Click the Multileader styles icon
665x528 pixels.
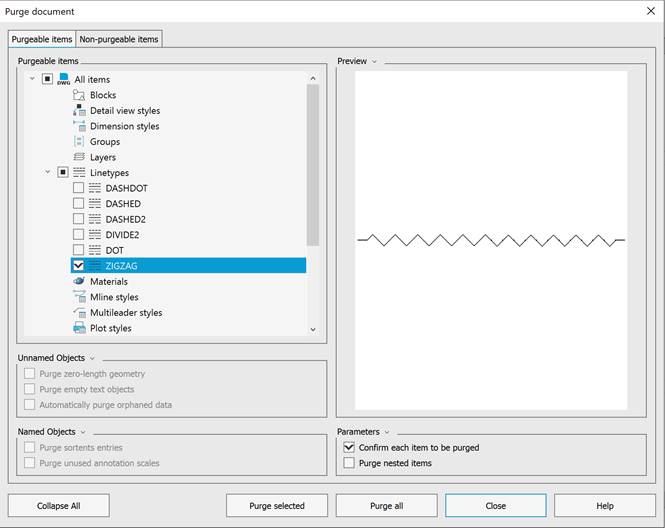pos(79,313)
